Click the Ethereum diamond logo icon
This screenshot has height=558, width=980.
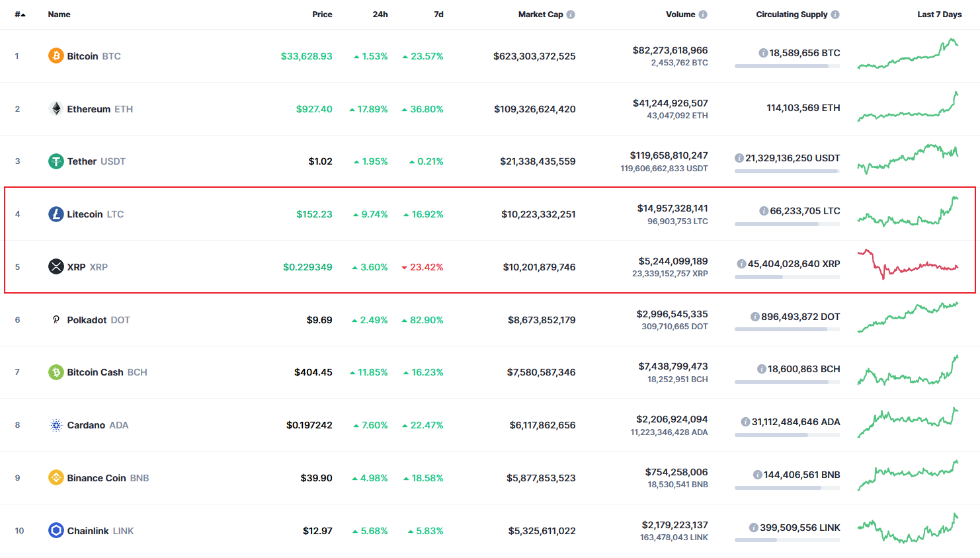click(x=56, y=108)
